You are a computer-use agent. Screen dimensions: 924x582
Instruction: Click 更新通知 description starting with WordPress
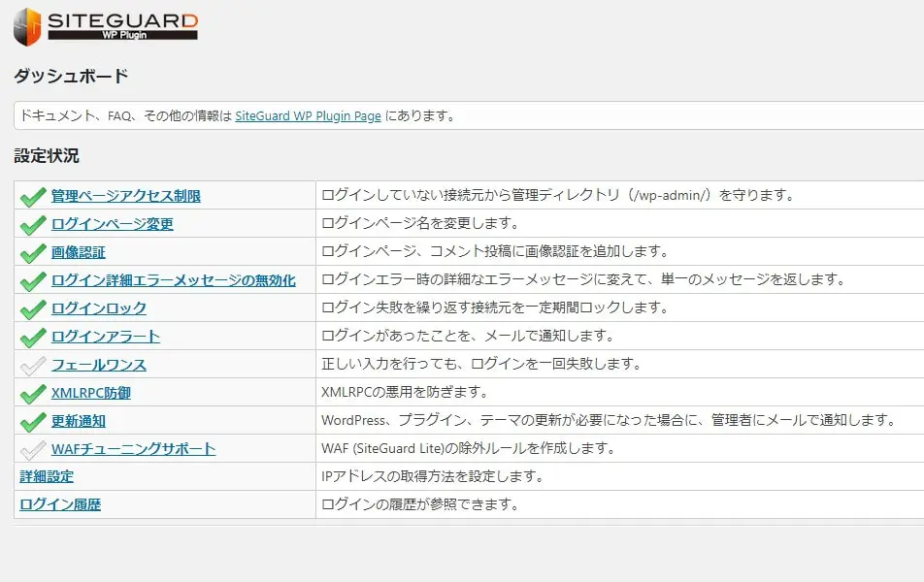[610, 420]
